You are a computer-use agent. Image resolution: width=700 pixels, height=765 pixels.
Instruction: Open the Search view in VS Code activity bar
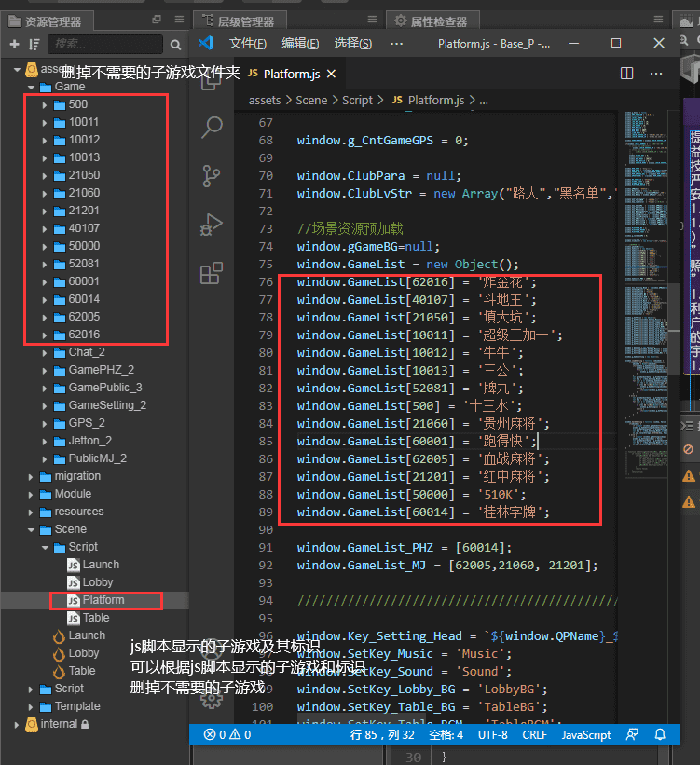coord(212,127)
